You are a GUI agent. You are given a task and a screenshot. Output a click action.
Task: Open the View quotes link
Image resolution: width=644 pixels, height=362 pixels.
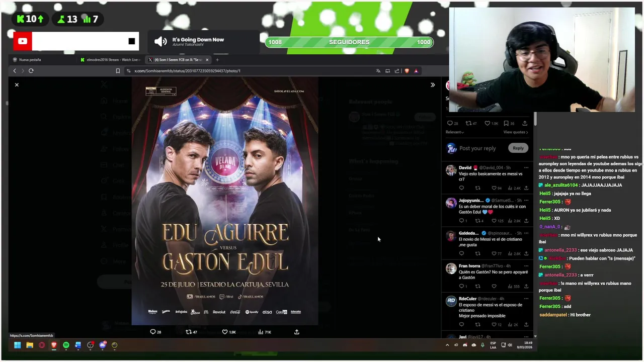[x=516, y=132]
